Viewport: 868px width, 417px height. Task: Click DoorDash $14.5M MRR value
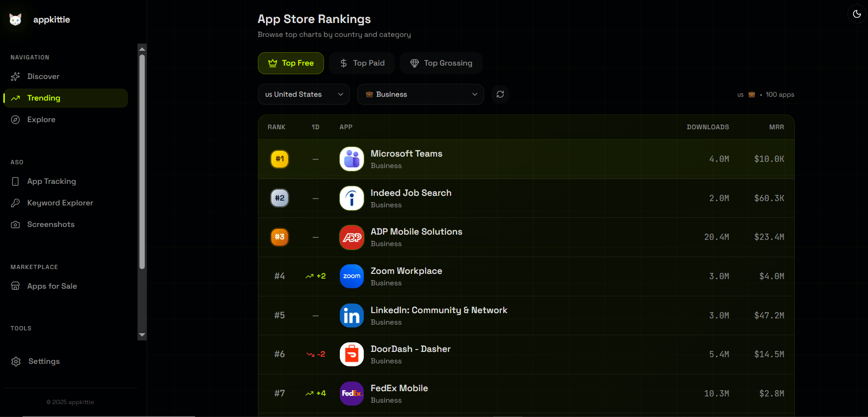pyautogui.click(x=769, y=354)
